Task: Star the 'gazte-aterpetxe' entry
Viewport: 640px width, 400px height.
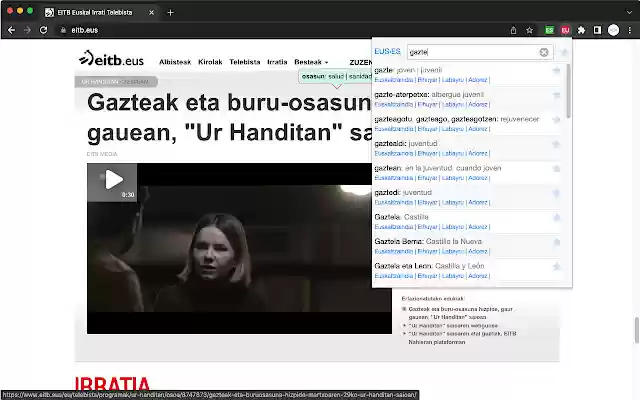Action: [x=556, y=95]
